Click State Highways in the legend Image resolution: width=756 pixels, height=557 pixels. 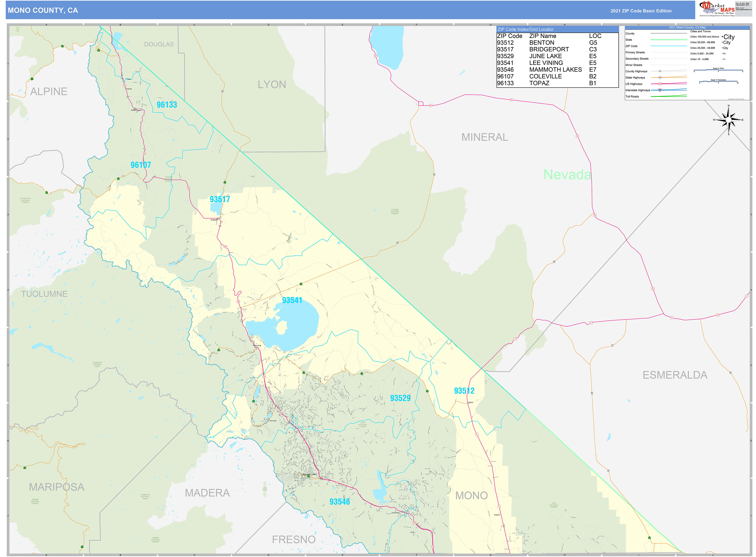[x=635, y=78]
